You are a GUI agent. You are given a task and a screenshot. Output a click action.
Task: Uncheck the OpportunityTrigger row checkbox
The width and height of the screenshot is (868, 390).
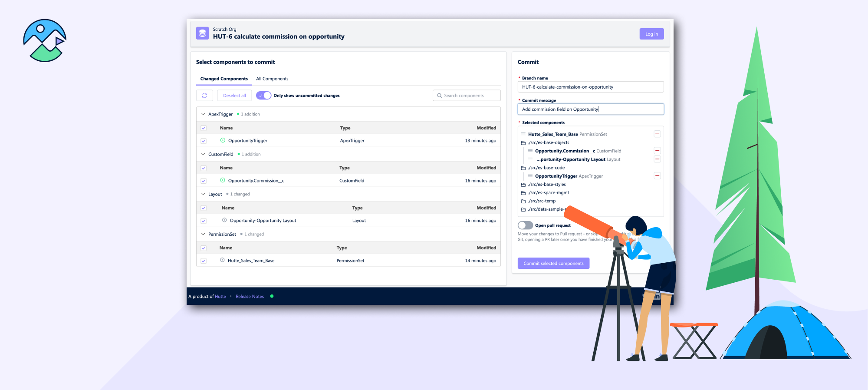pos(204,141)
